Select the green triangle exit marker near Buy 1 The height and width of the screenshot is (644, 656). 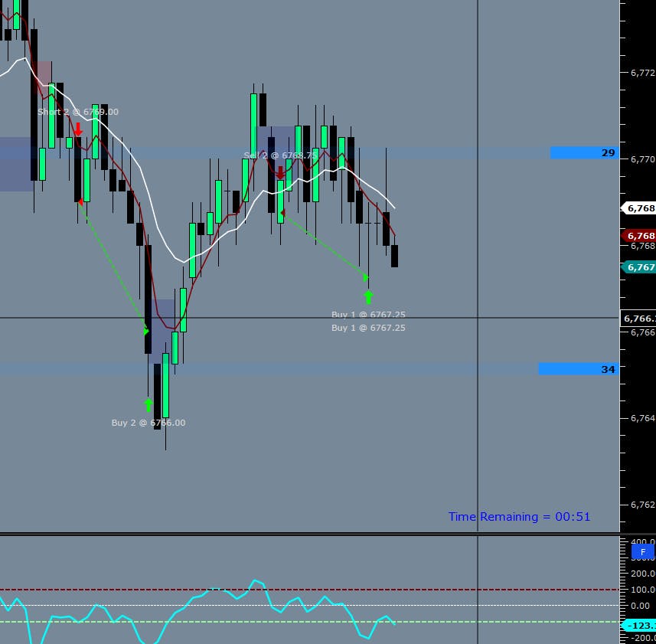coord(366,277)
